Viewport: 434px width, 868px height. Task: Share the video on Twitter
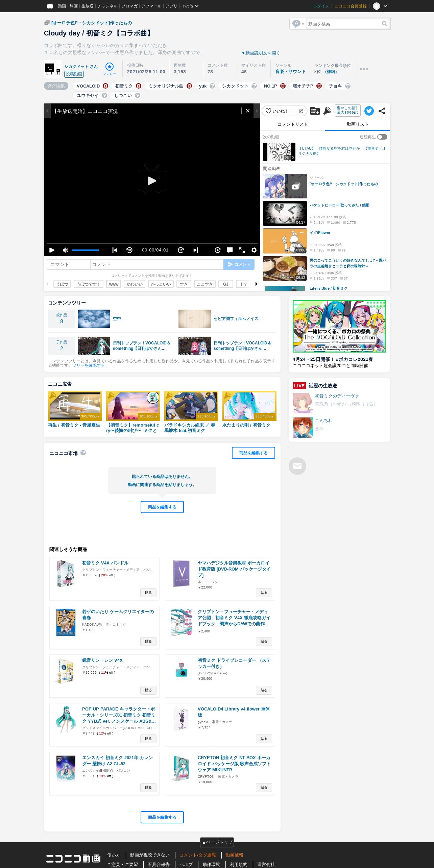coord(369,111)
